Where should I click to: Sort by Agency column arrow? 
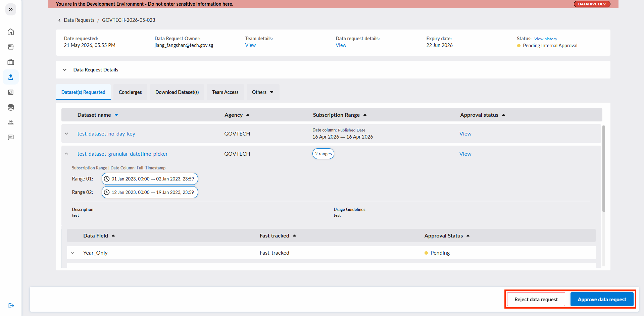coord(248,115)
